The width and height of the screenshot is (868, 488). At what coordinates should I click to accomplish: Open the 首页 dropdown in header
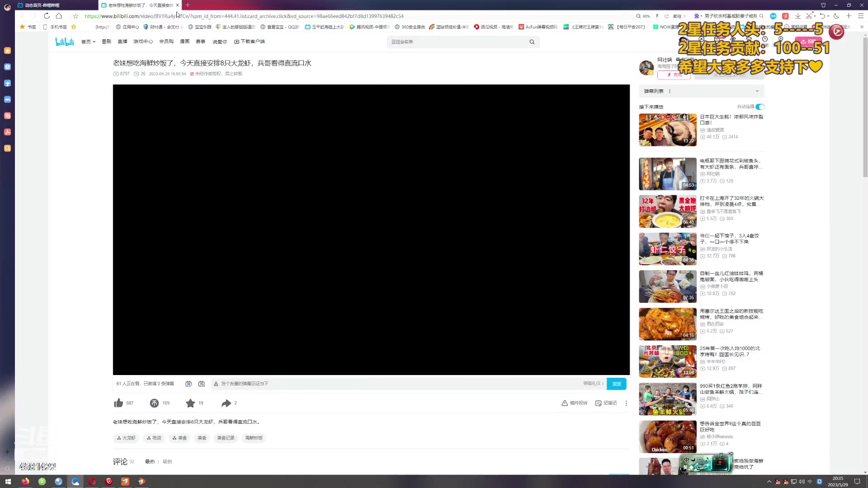pos(88,42)
